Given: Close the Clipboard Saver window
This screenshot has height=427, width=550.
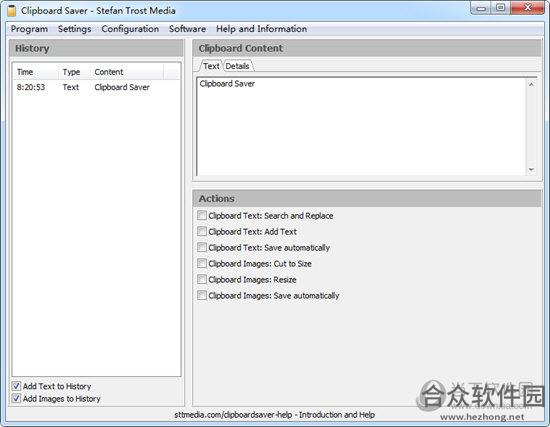Looking at the screenshot, I should (x=527, y=8).
